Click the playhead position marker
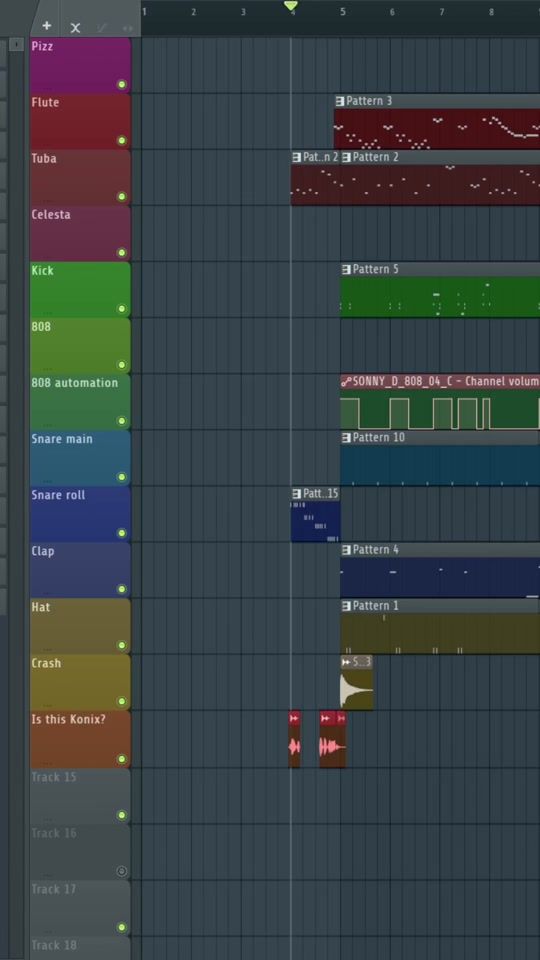This screenshot has height=960, width=540. (291, 6)
